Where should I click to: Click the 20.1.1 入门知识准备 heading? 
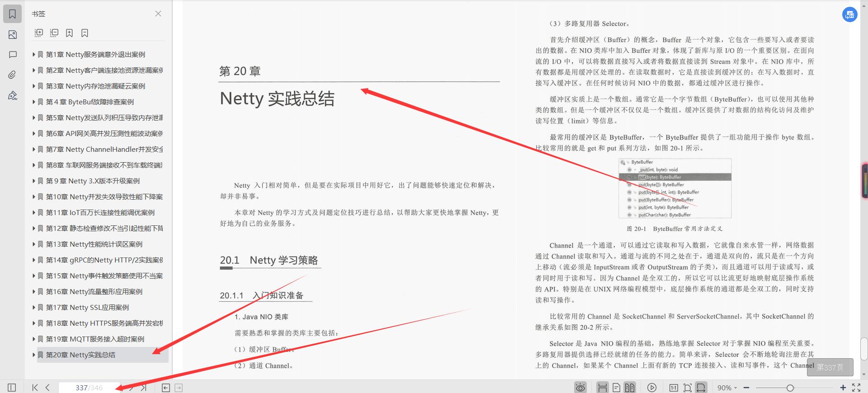click(262, 295)
